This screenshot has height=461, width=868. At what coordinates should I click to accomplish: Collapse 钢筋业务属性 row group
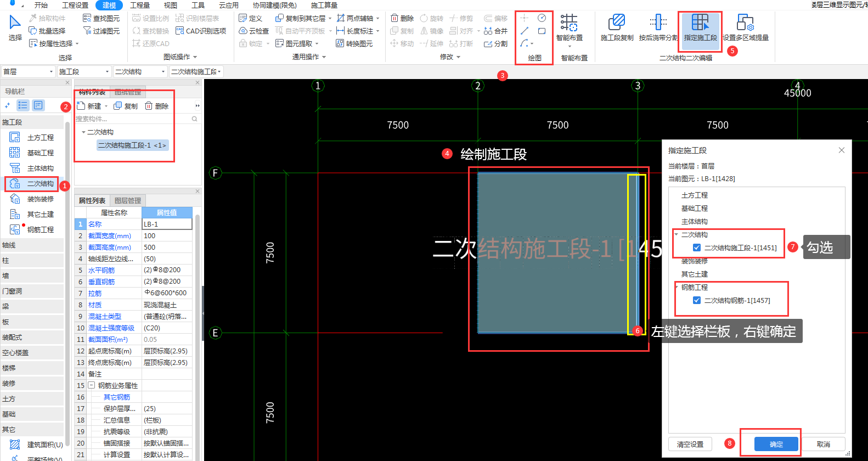(92, 386)
